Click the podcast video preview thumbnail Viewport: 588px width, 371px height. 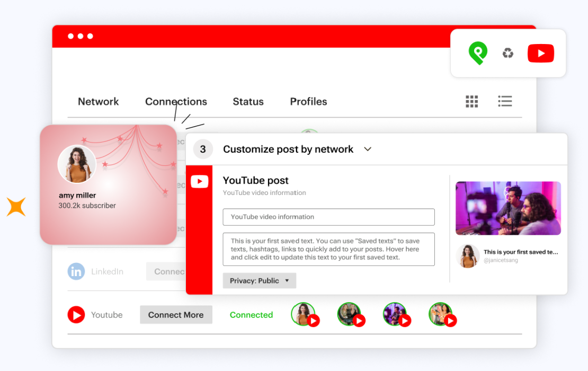pyautogui.click(x=508, y=208)
